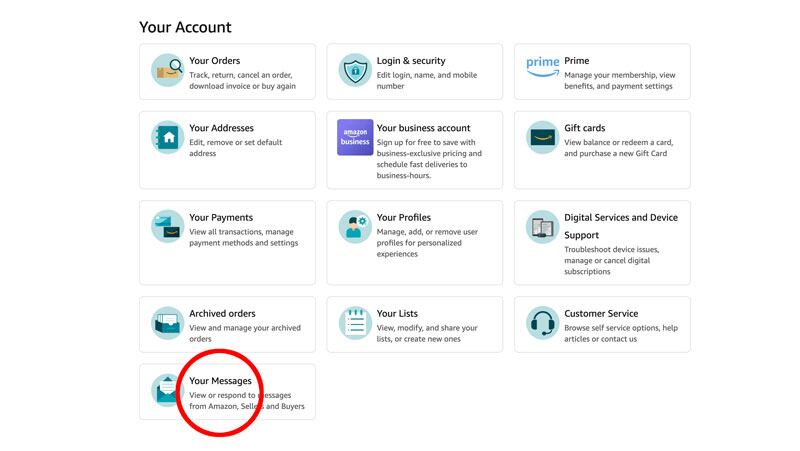Click the Your Profiles person icon

click(x=354, y=227)
